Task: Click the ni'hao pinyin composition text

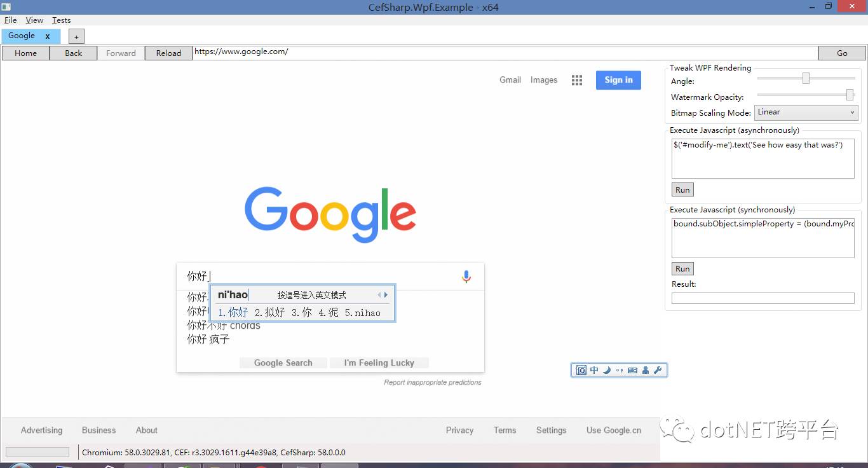Action: coord(233,295)
